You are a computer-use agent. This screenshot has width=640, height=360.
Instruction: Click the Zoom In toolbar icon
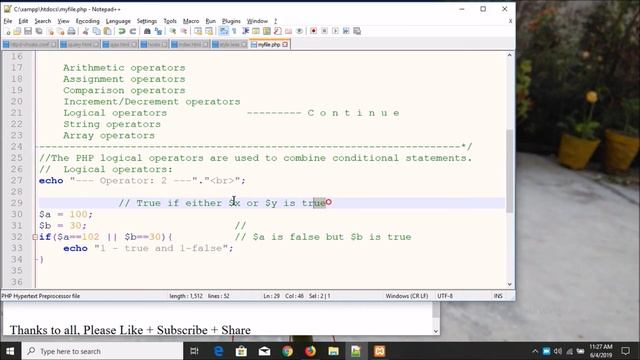pyautogui.click(x=173, y=31)
